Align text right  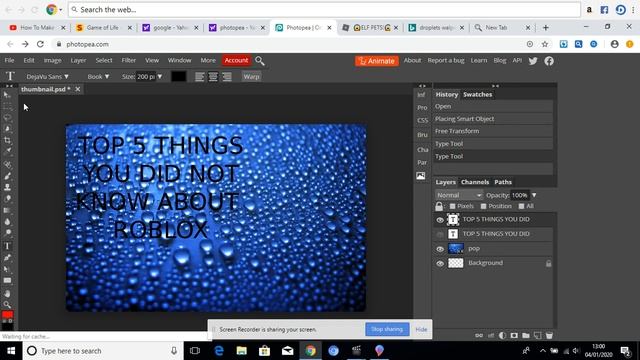click(227, 77)
